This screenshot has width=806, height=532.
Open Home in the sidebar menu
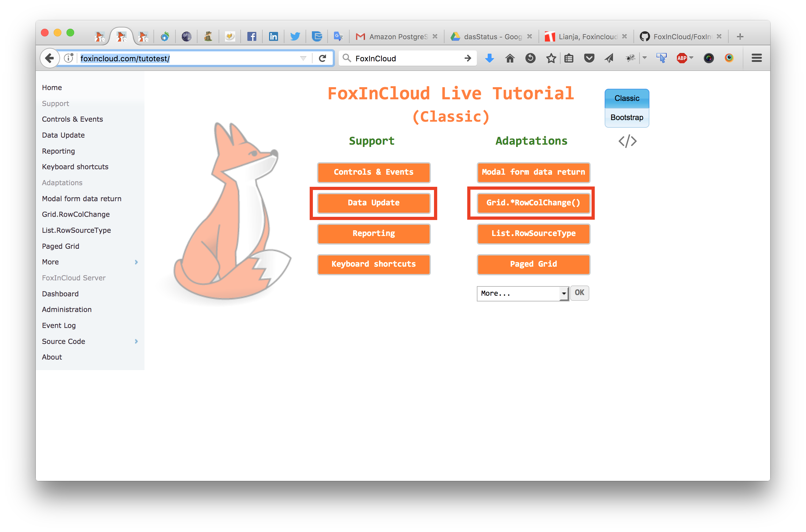point(52,87)
